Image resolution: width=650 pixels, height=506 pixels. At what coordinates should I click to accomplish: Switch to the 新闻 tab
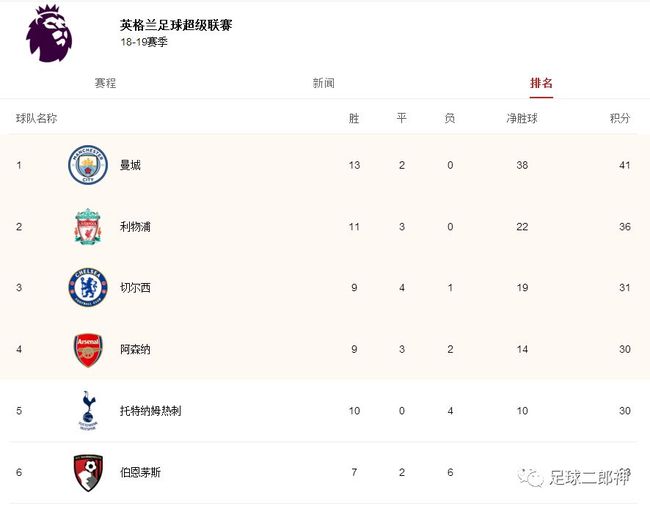click(323, 83)
